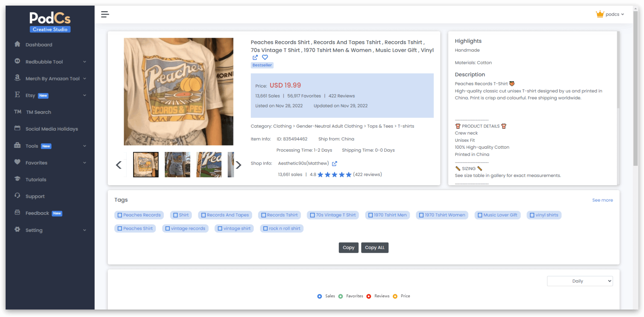The height and width of the screenshot is (317, 644).
Task: Open the Feedback page
Action: 37,213
